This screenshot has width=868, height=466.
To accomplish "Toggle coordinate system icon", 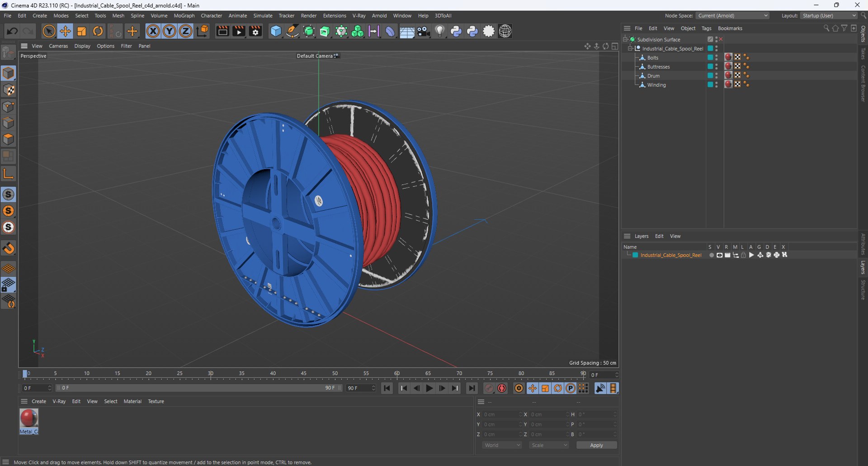I will coord(203,31).
